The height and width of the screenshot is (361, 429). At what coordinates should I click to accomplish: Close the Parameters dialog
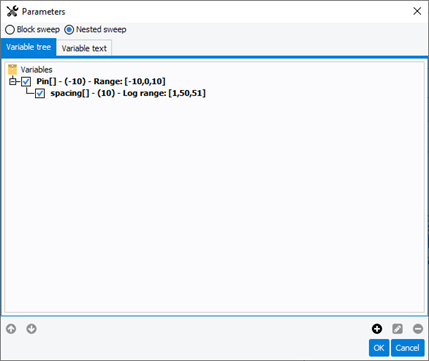pos(417,11)
